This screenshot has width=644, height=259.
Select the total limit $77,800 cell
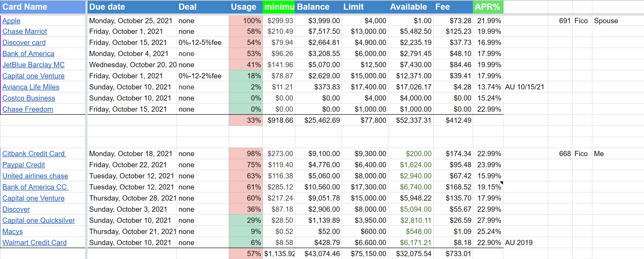pos(365,120)
